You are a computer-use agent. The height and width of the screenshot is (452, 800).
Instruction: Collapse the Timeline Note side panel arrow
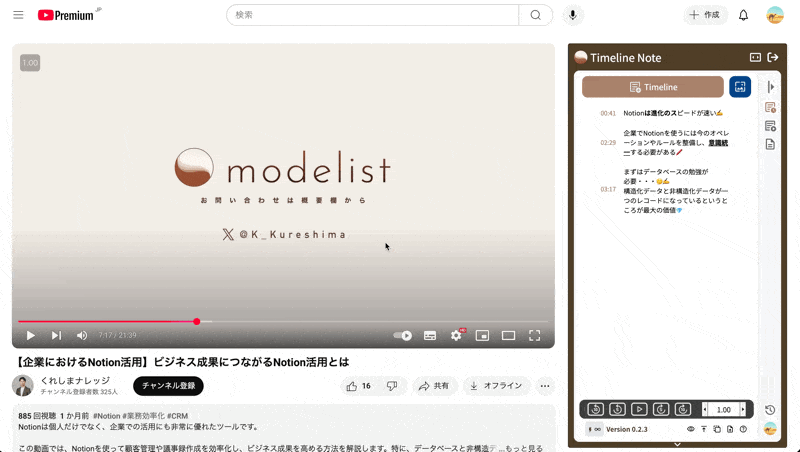coord(770,87)
